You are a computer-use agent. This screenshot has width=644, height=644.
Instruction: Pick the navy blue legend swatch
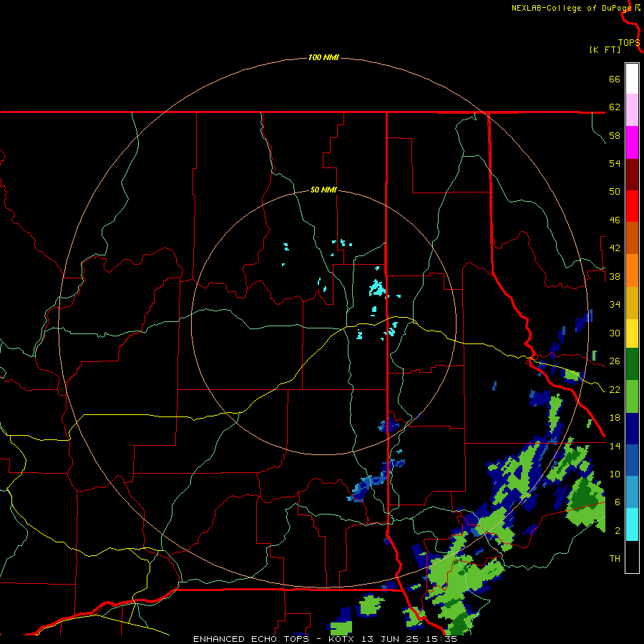(632, 429)
